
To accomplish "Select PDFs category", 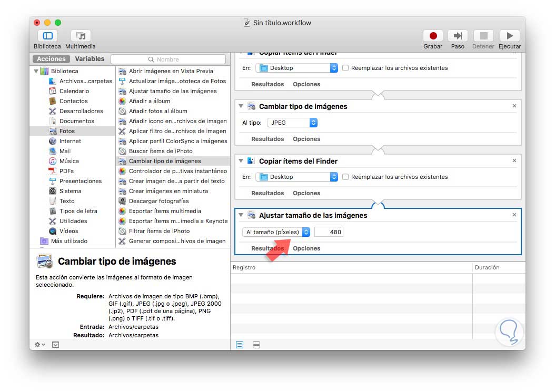I will click(66, 171).
